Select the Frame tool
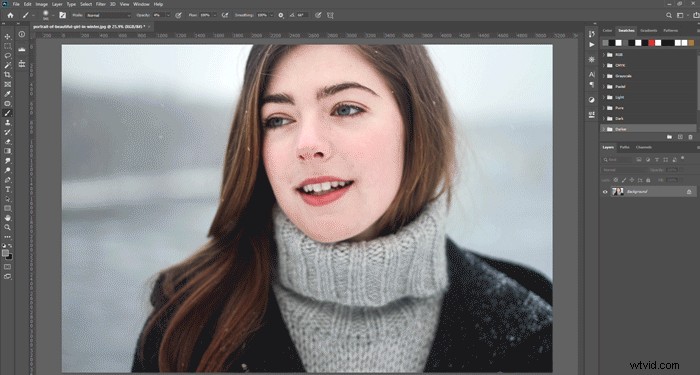The height and width of the screenshot is (375, 700). [8, 84]
